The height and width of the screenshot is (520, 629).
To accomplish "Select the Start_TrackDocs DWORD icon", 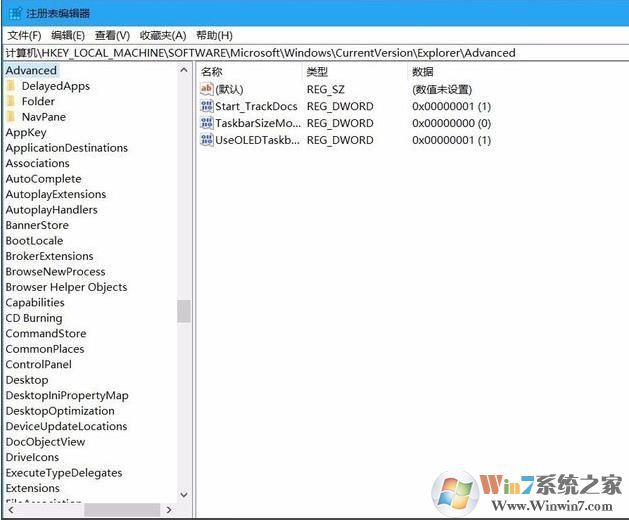I will pos(206,106).
